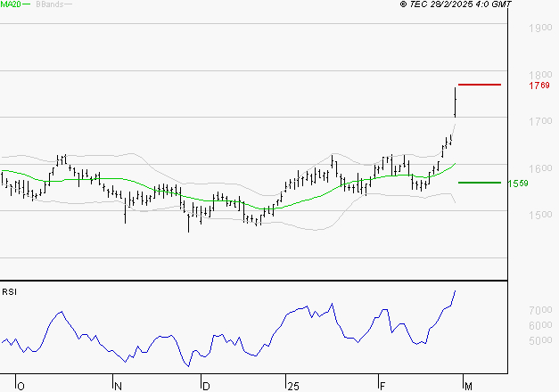Click the D month marker on time axis

tap(206, 387)
